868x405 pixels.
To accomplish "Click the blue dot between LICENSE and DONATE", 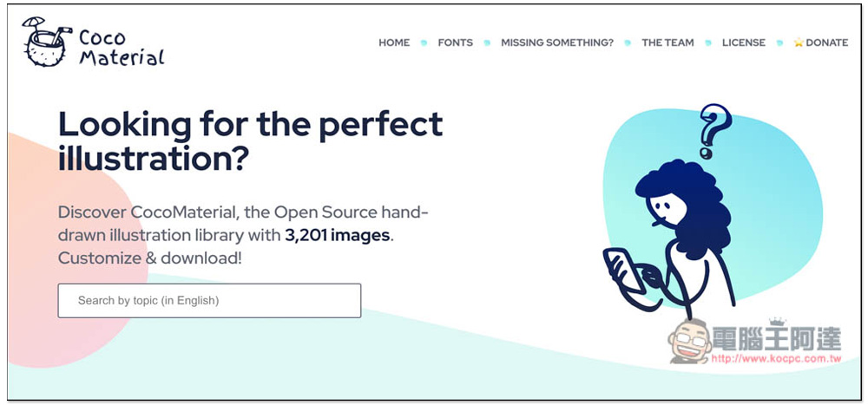I will click(x=779, y=42).
